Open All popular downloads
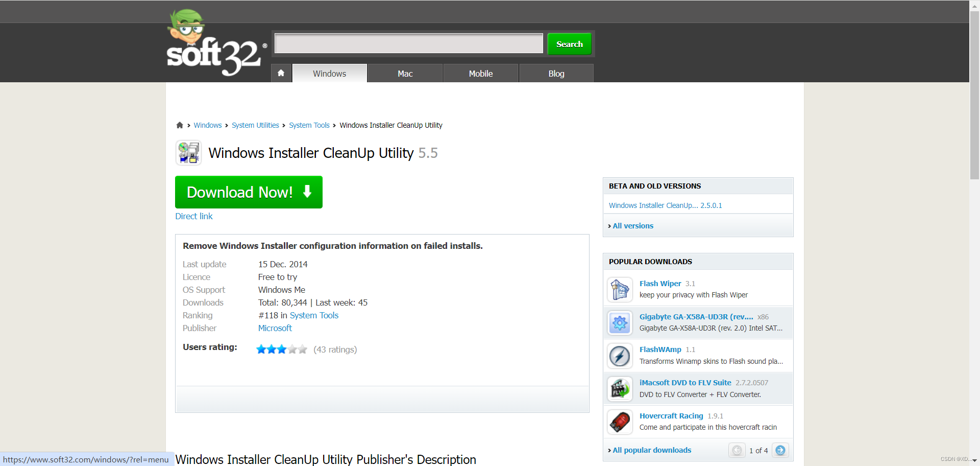The width and height of the screenshot is (980, 466). pyautogui.click(x=651, y=450)
